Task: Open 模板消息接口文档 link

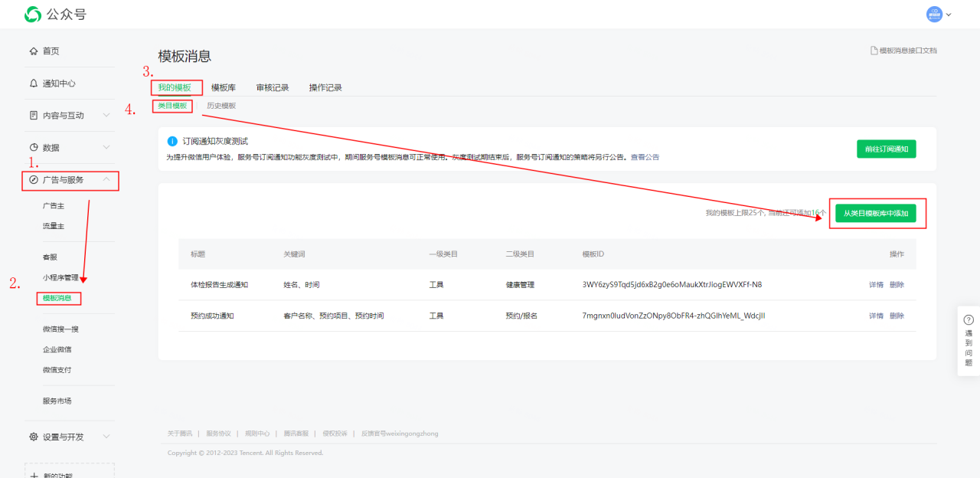Action: [903, 51]
